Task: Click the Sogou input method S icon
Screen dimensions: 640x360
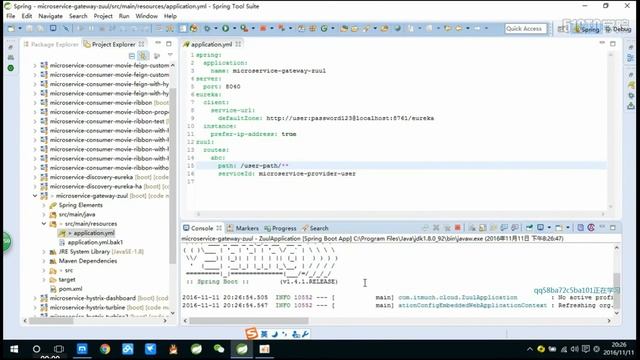Action: [251, 334]
